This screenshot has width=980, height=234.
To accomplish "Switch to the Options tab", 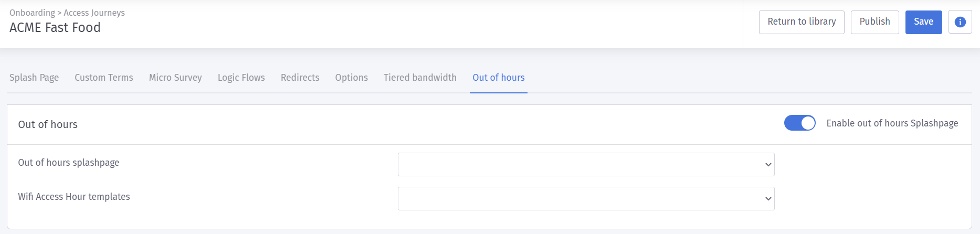I will tap(352, 78).
